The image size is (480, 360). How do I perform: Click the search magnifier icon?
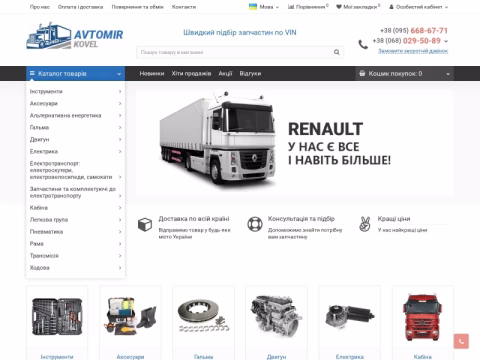(337, 52)
